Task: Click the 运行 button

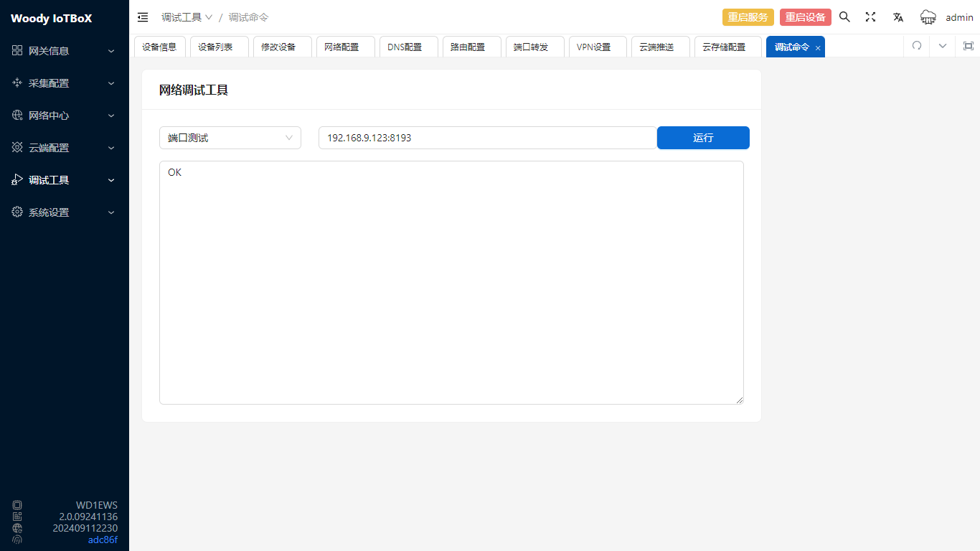Action: point(703,138)
